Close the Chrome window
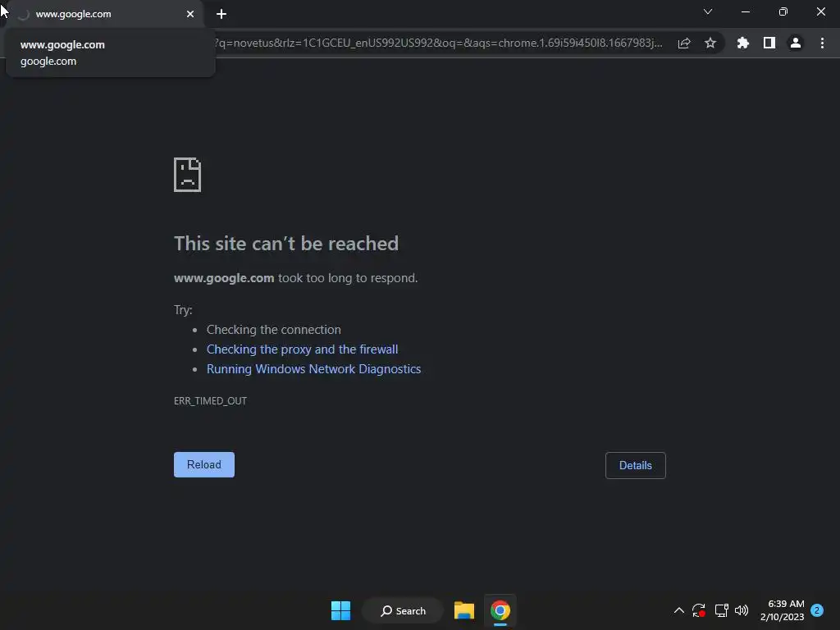This screenshot has width=840, height=630. [820, 11]
